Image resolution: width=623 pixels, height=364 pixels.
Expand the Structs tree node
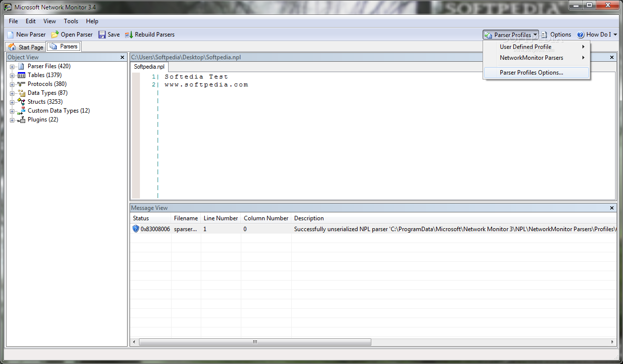tap(12, 102)
